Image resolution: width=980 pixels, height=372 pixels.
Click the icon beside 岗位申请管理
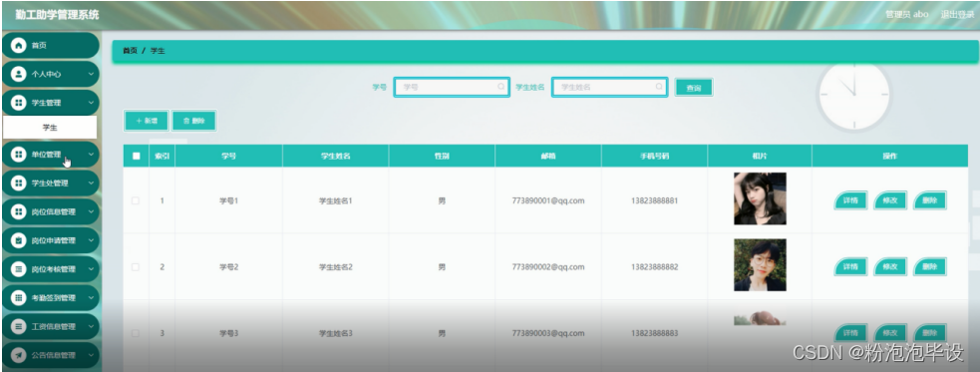tap(19, 240)
